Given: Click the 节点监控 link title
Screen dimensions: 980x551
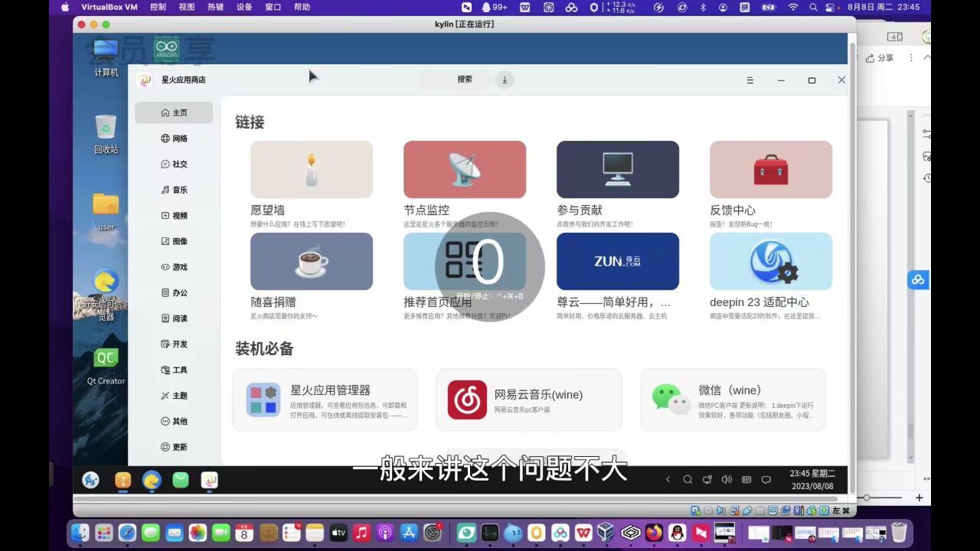Looking at the screenshot, I should [x=426, y=210].
